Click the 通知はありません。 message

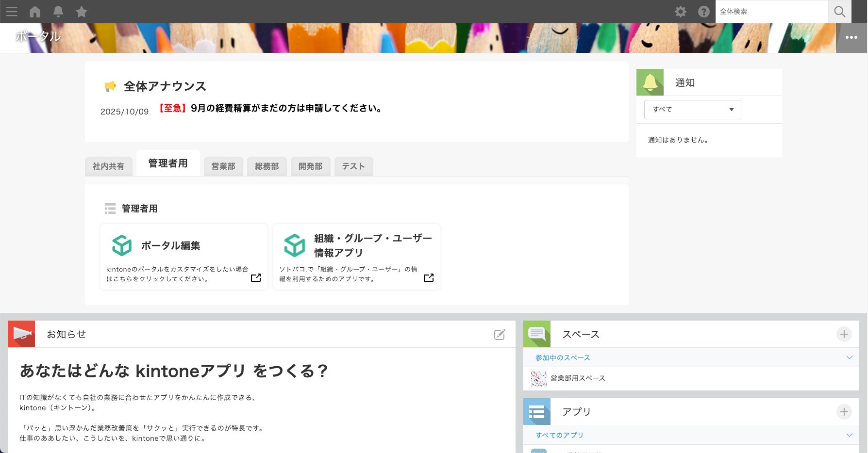click(x=678, y=140)
